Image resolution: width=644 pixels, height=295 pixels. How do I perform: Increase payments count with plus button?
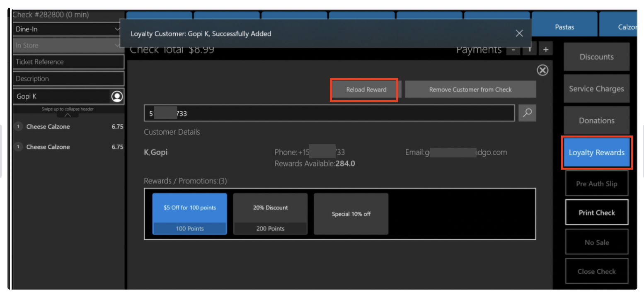546,49
